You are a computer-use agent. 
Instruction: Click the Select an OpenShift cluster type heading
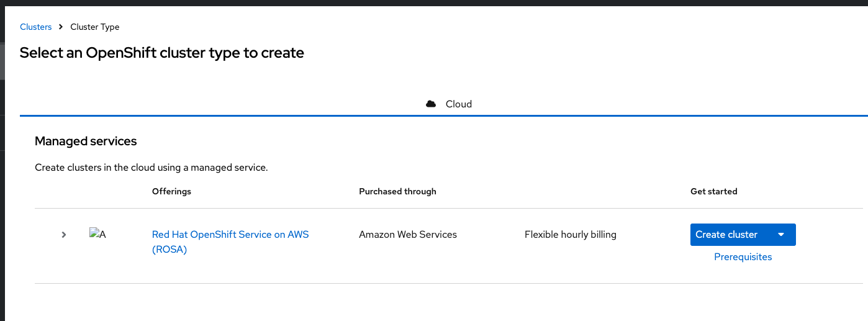161,53
